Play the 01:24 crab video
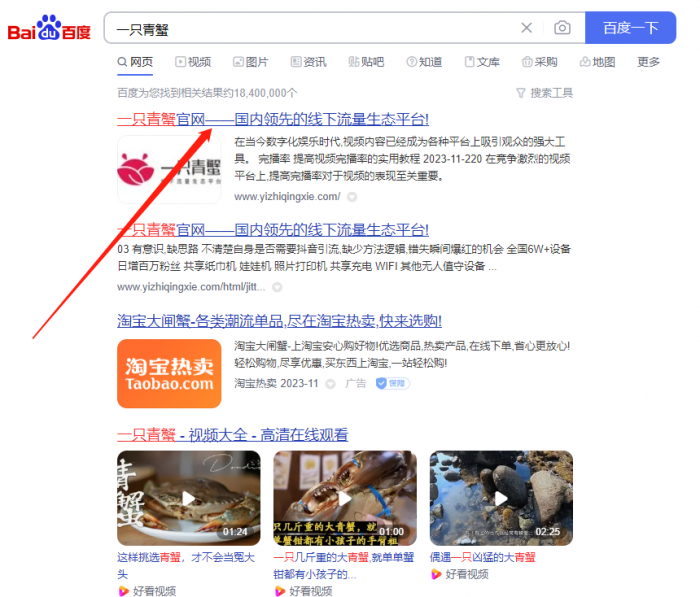Image resolution: width=700 pixels, height=597 pixels. (189, 498)
